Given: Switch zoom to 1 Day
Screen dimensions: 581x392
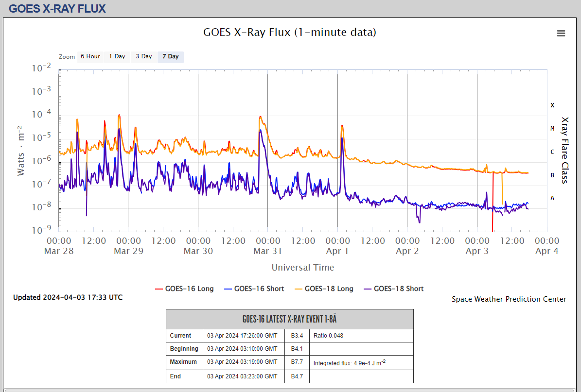Looking at the screenshot, I should coord(117,56).
